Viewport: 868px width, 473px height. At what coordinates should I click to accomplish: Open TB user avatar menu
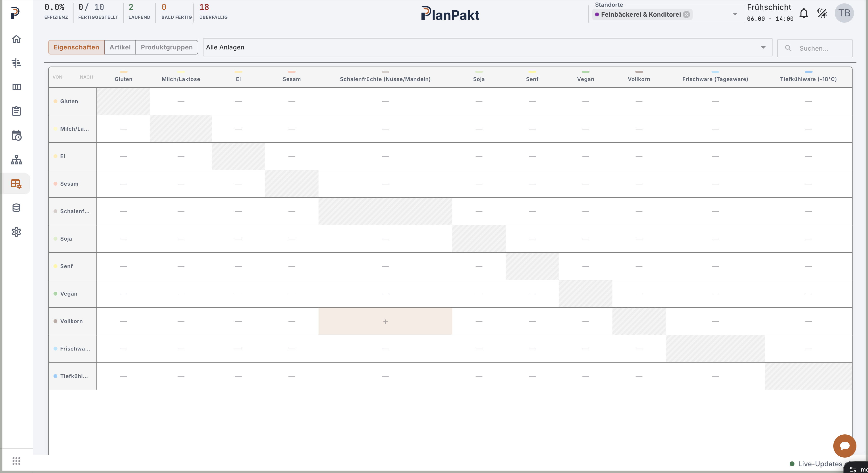coord(844,13)
